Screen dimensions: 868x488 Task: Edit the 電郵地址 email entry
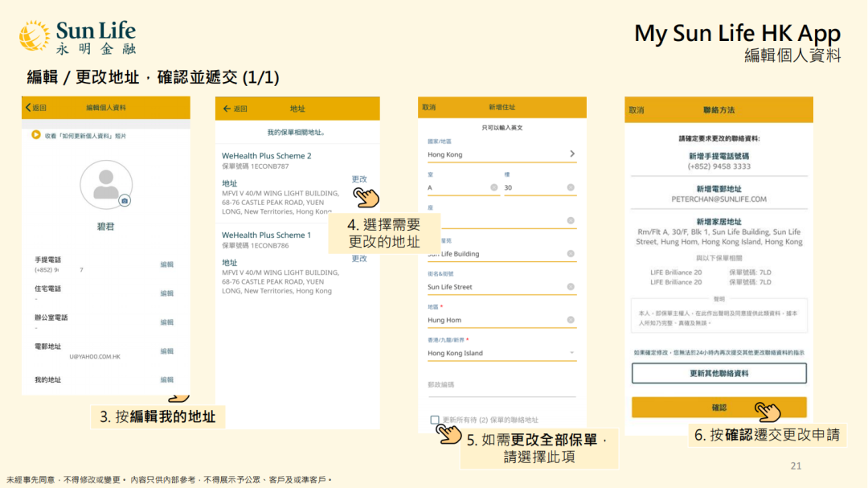pyautogui.click(x=166, y=351)
